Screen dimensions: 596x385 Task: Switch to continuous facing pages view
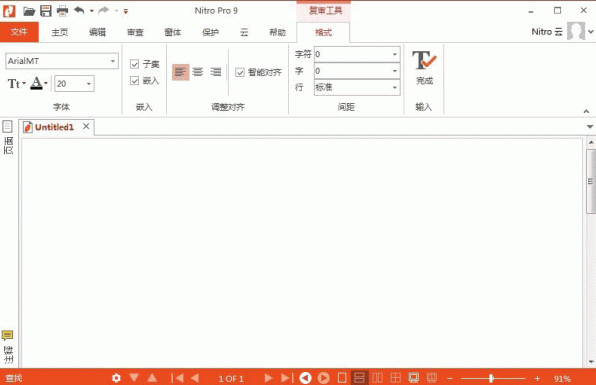396,378
